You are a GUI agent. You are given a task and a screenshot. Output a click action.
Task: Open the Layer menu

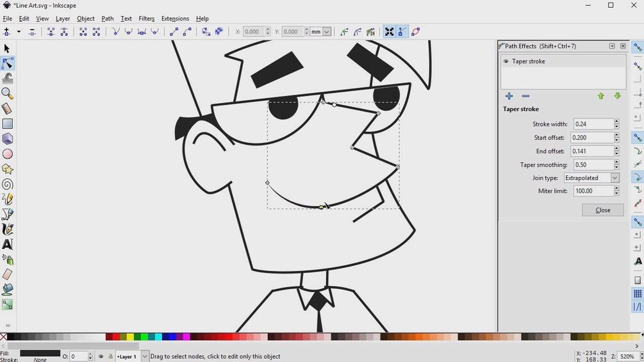[62, 19]
